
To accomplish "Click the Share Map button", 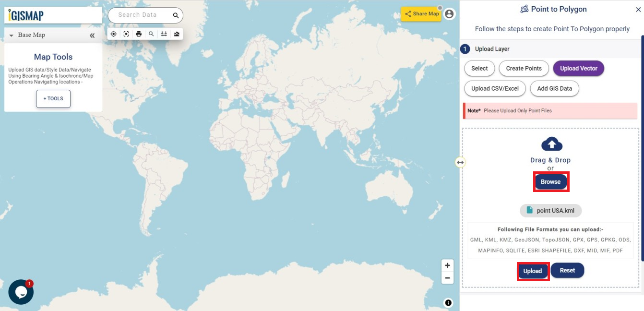I will click(421, 14).
